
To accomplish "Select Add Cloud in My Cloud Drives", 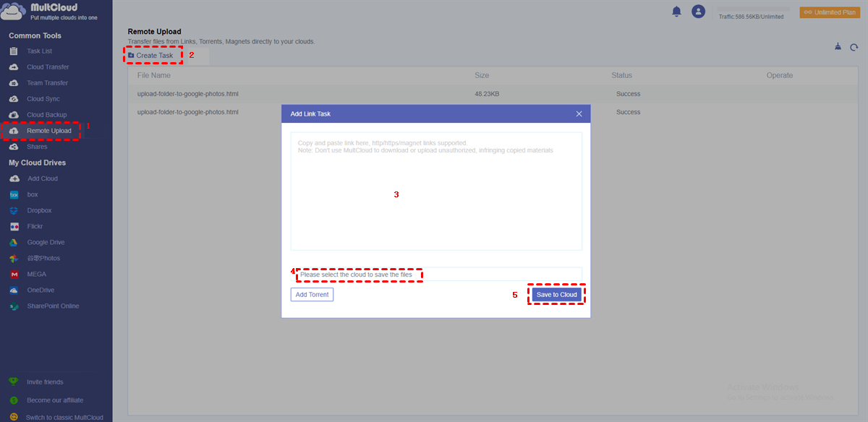I will click(42, 178).
